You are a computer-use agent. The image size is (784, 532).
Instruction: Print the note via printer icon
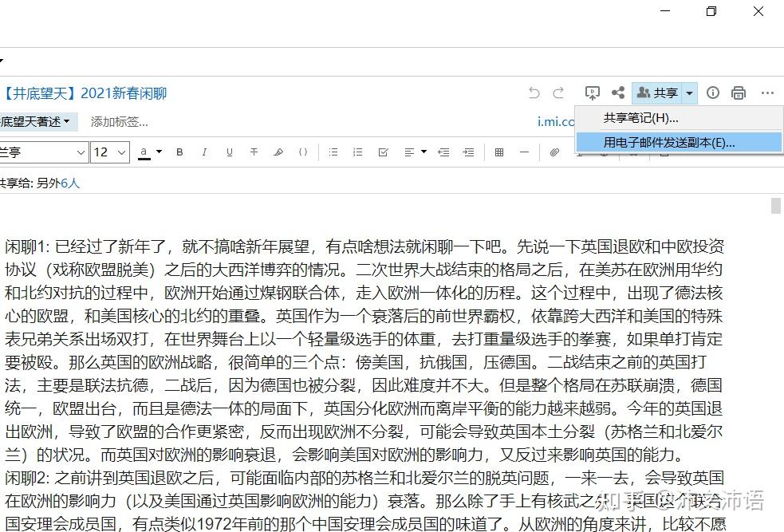pos(739,93)
